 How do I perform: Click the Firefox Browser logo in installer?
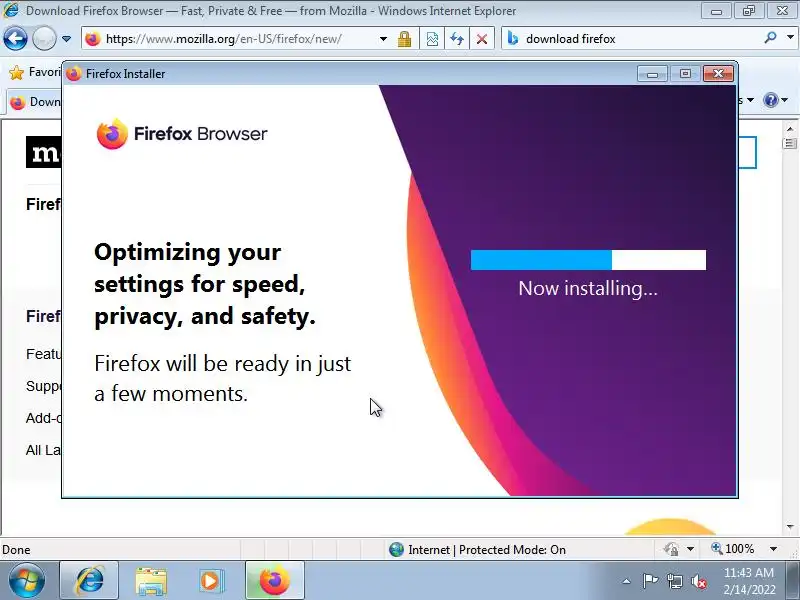[x=182, y=134]
